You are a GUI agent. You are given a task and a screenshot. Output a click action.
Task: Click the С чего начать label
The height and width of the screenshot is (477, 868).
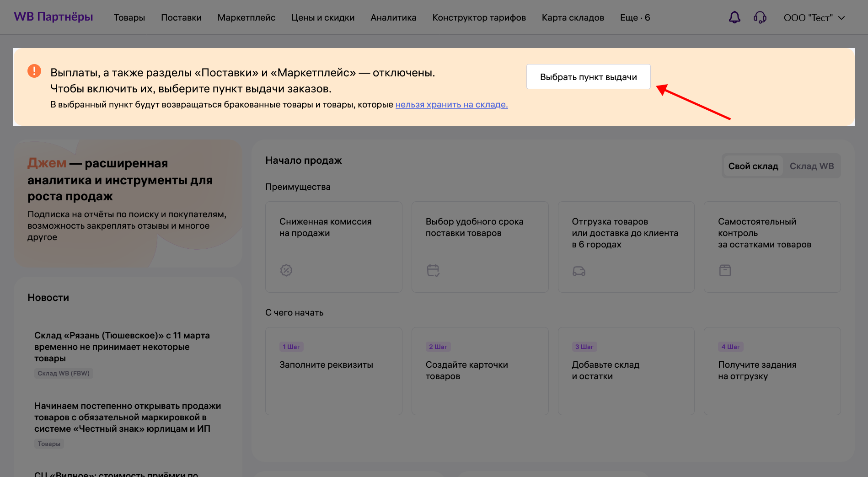click(294, 313)
